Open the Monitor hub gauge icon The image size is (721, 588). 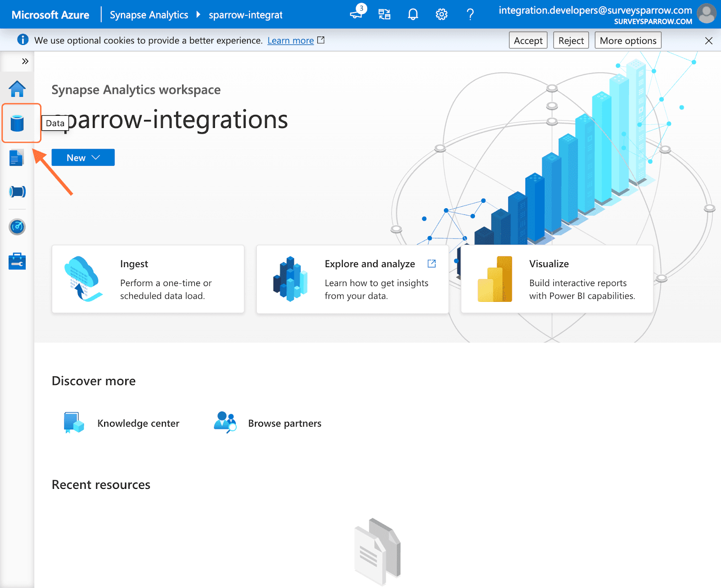pos(17,227)
